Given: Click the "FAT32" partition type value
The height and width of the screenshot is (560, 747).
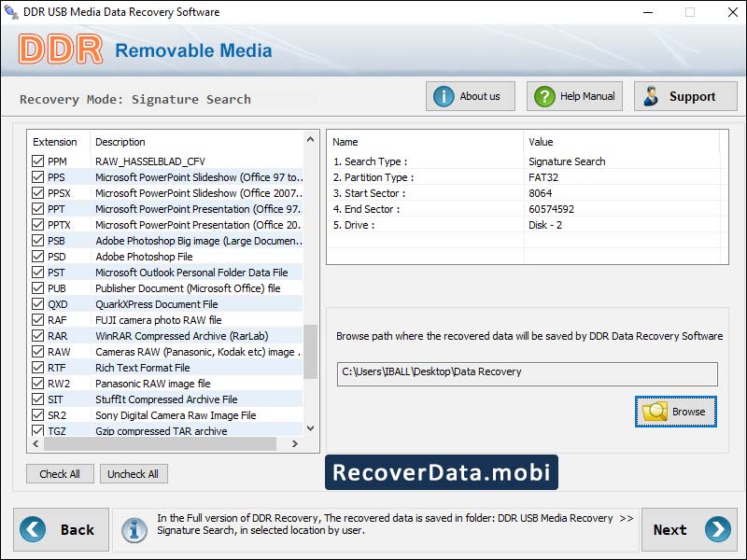Looking at the screenshot, I should (543, 177).
